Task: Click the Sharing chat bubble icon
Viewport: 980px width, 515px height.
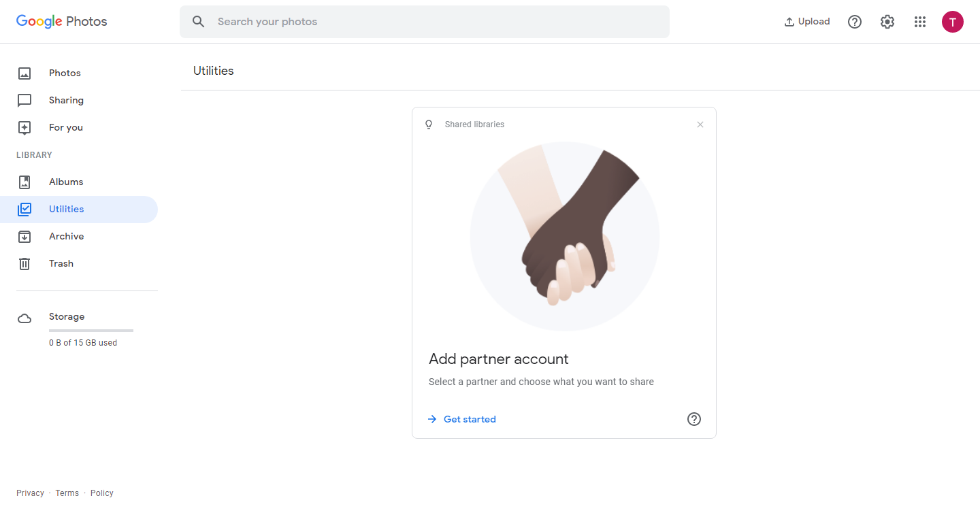Action: coord(24,100)
